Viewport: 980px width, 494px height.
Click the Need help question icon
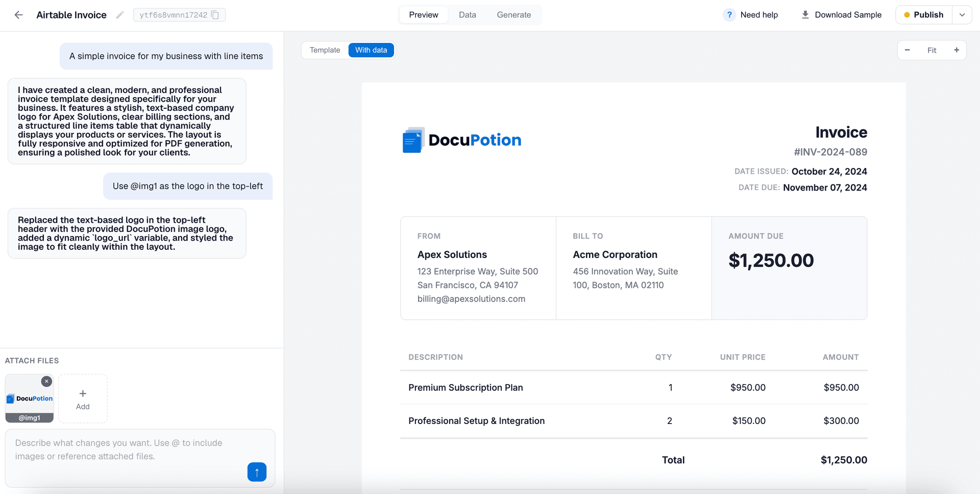point(729,15)
